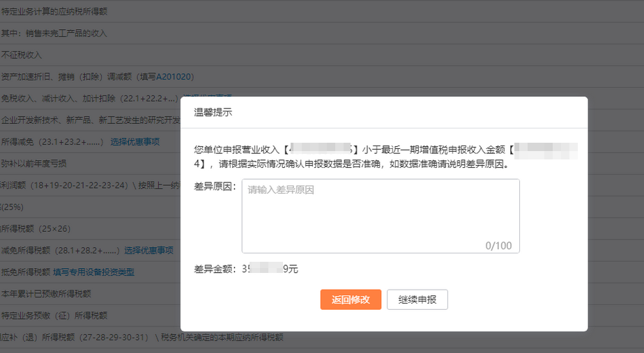Select the 特定业务计算的应纳税所得额 row
This screenshot has height=353, width=644.
[x=54, y=12]
